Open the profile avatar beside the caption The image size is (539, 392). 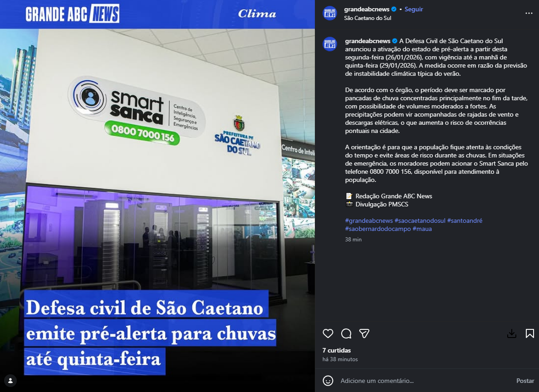(330, 44)
